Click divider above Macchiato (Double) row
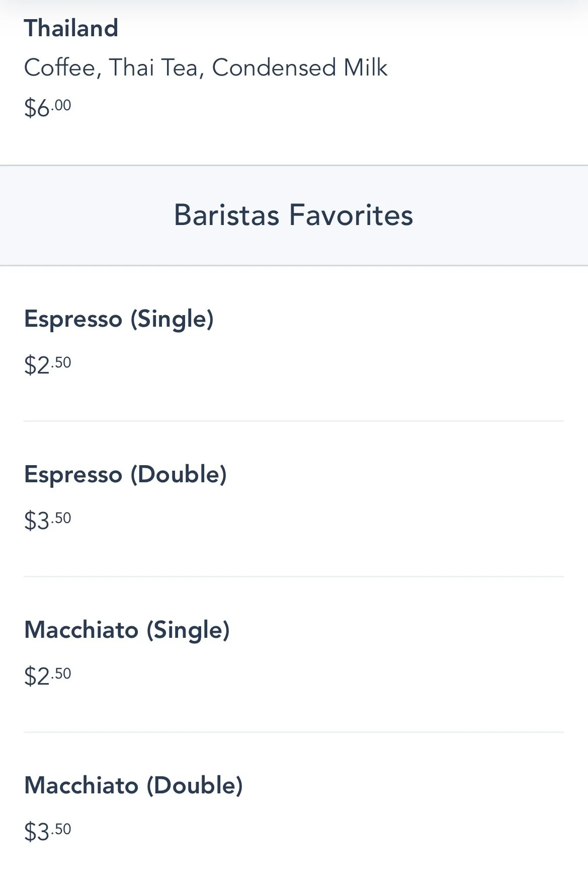Screen dimensions: 588x886 pyautogui.click(x=294, y=732)
